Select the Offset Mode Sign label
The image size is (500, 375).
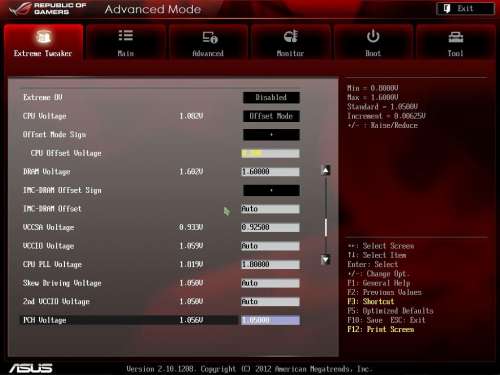point(54,135)
